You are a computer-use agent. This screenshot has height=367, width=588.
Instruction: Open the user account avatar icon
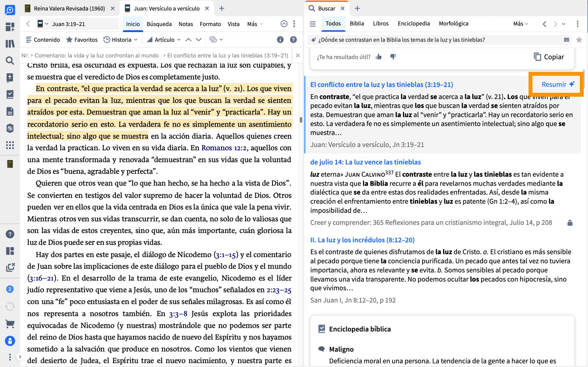10,341
